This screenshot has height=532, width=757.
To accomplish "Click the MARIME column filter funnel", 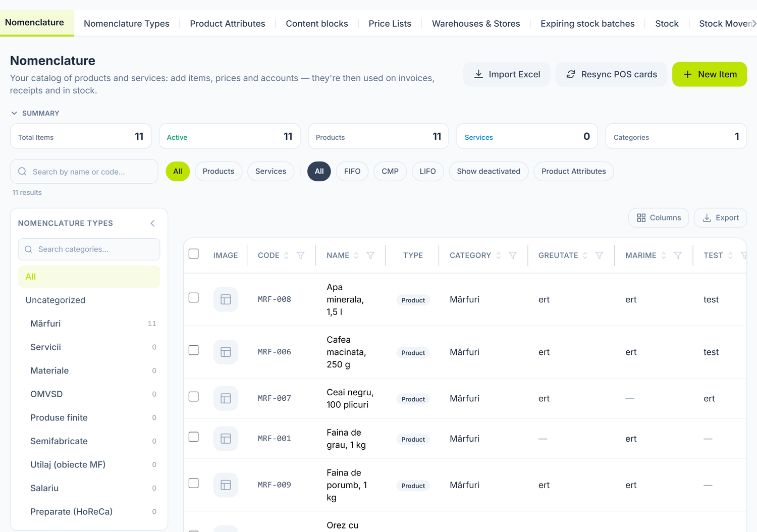I will (678, 255).
